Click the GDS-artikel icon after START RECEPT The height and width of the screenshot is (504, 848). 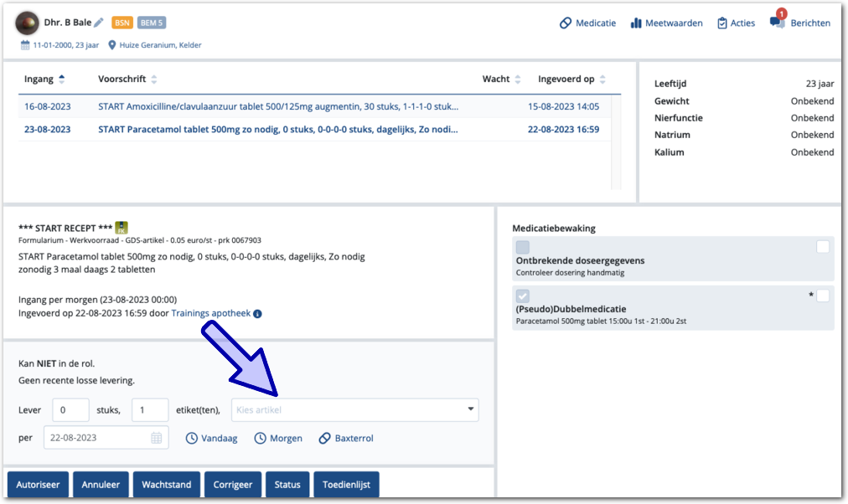[x=122, y=227]
